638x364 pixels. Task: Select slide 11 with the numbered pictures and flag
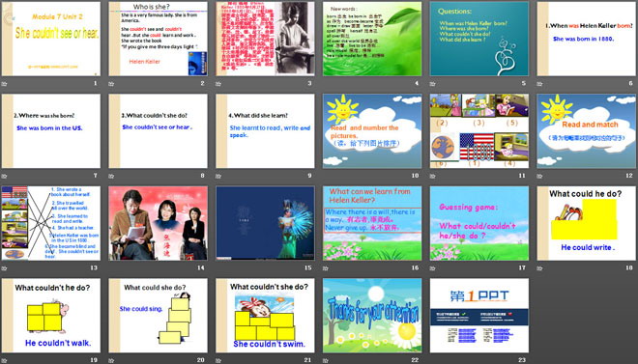(x=479, y=130)
